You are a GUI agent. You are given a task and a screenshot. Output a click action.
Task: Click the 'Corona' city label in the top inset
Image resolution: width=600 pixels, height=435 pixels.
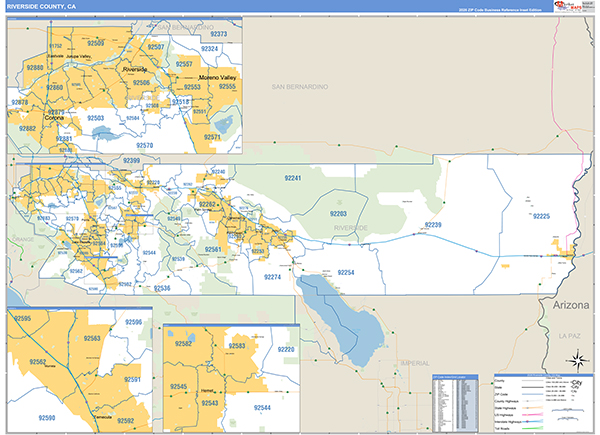pos(54,118)
